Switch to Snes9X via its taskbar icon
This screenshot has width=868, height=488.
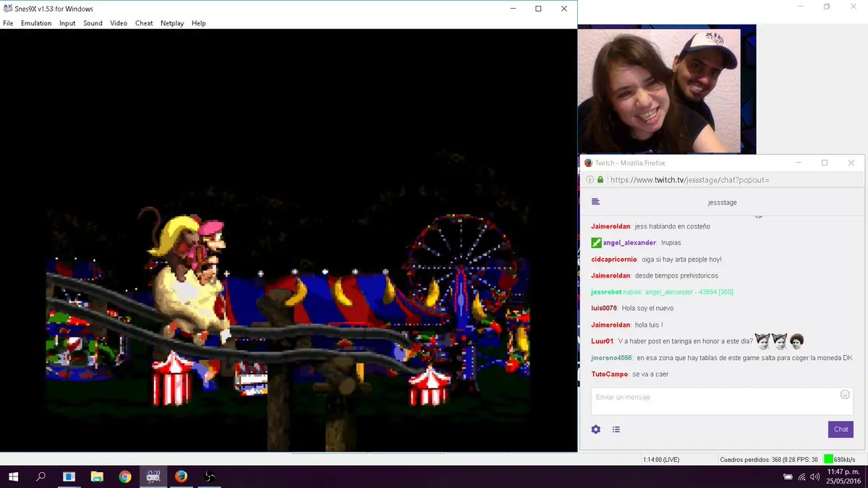tap(153, 476)
